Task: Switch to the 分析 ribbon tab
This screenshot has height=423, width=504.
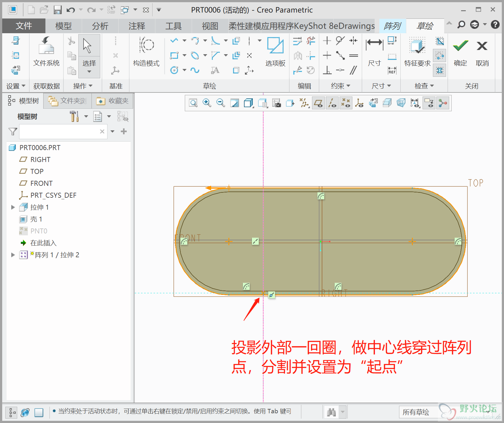Action: pyautogui.click(x=100, y=26)
